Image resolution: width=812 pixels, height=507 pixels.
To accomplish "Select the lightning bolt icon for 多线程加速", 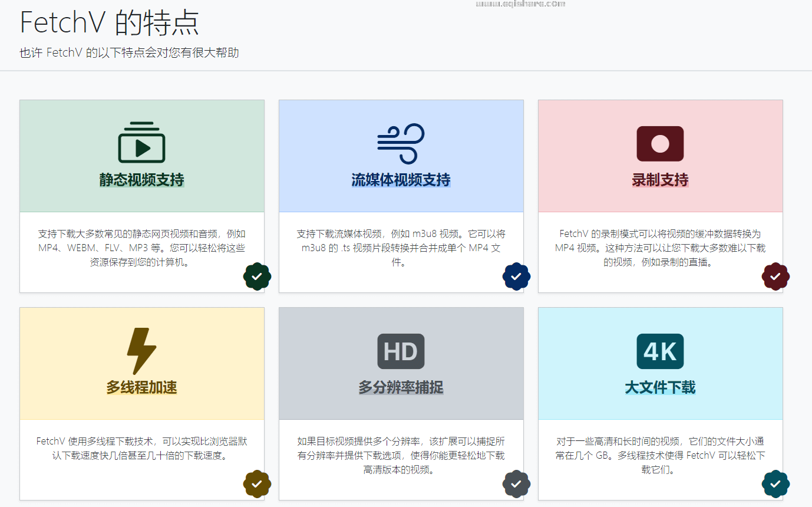I will click(x=141, y=349).
